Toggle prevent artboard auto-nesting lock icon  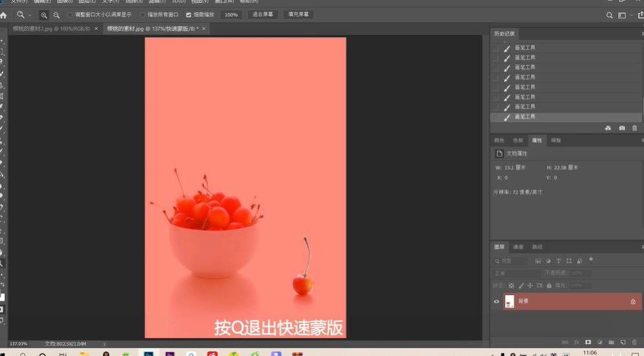coord(540,286)
